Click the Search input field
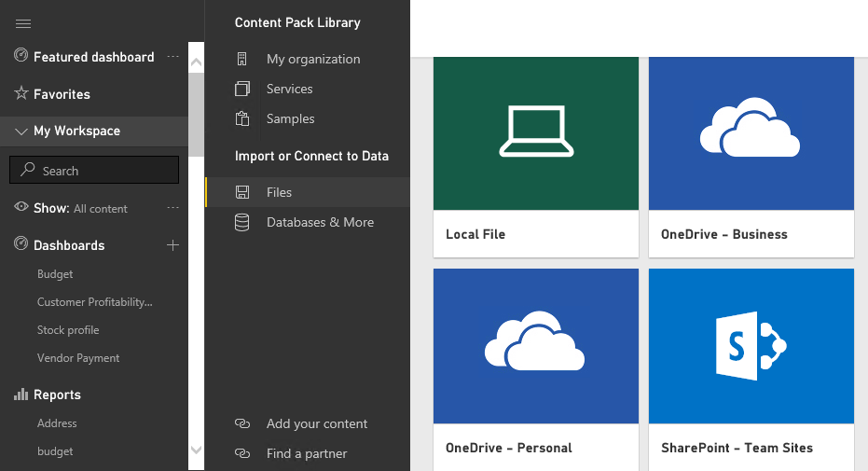868x471 pixels. (x=94, y=170)
